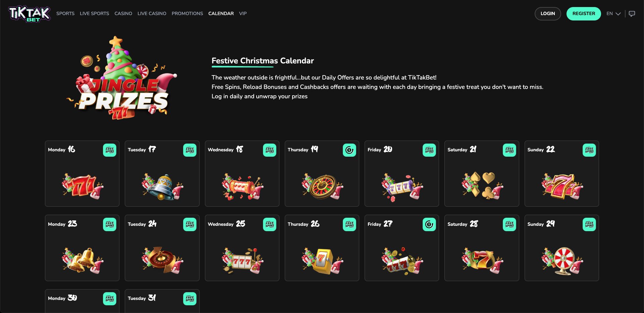Select the Saturday 21 card suits tile
Viewport: 644px width, 313px height.
(x=482, y=173)
